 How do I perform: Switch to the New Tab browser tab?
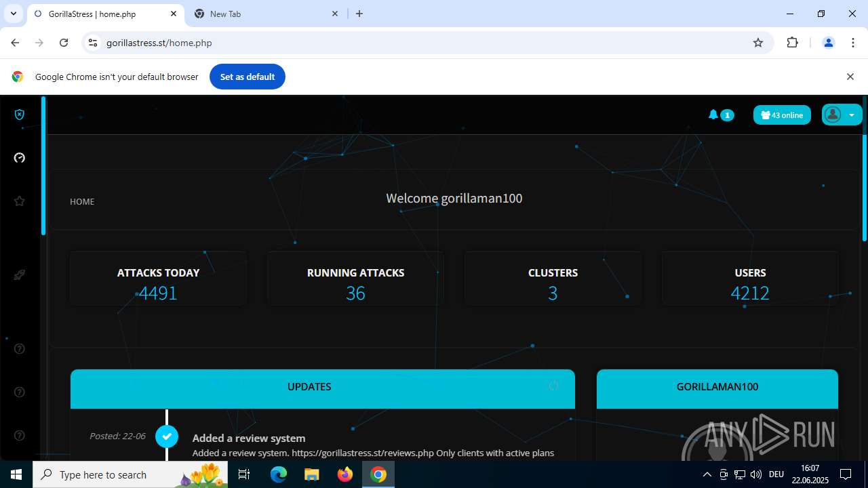click(264, 14)
